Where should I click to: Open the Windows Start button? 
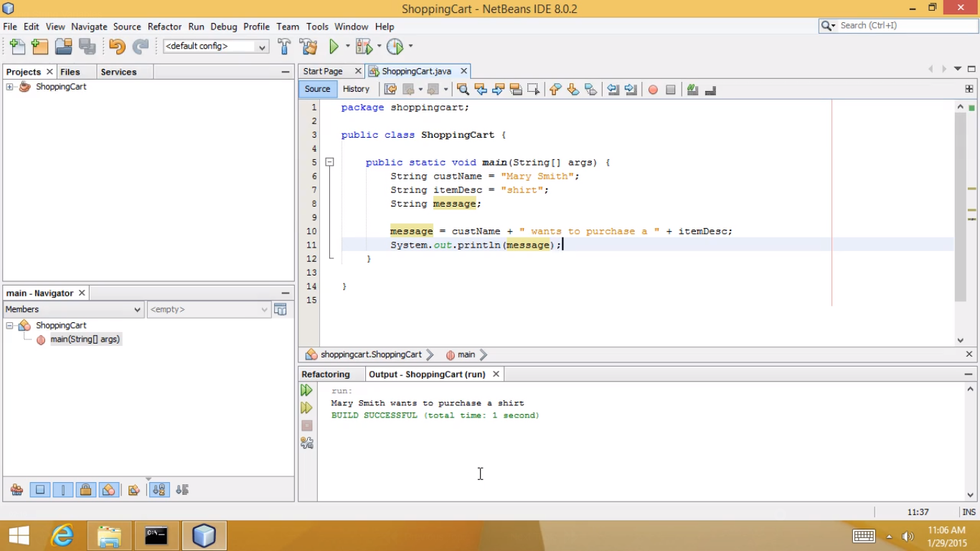point(18,535)
